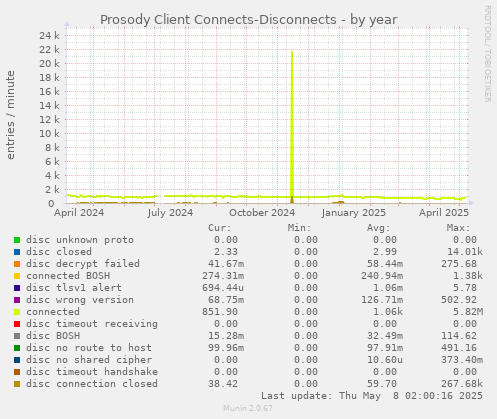
Task: Click the 'disc wrong version' legend label
Action: tap(80, 300)
